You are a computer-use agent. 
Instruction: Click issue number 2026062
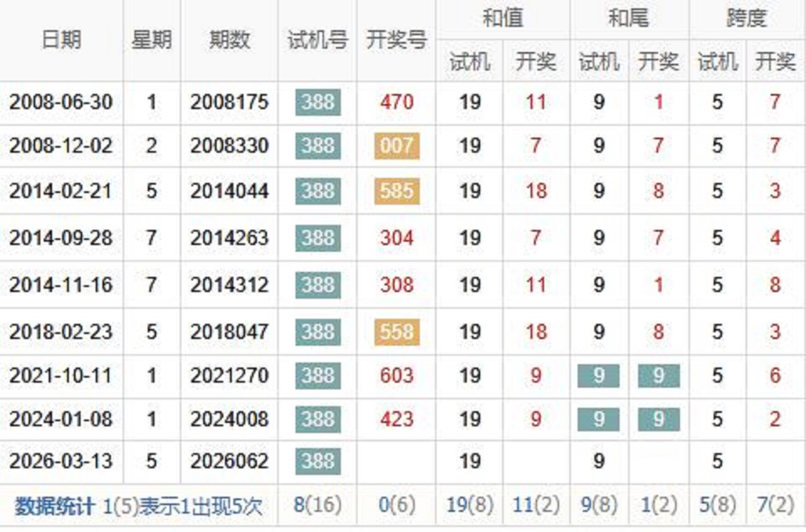pyautogui.click(x=229, y=461)
